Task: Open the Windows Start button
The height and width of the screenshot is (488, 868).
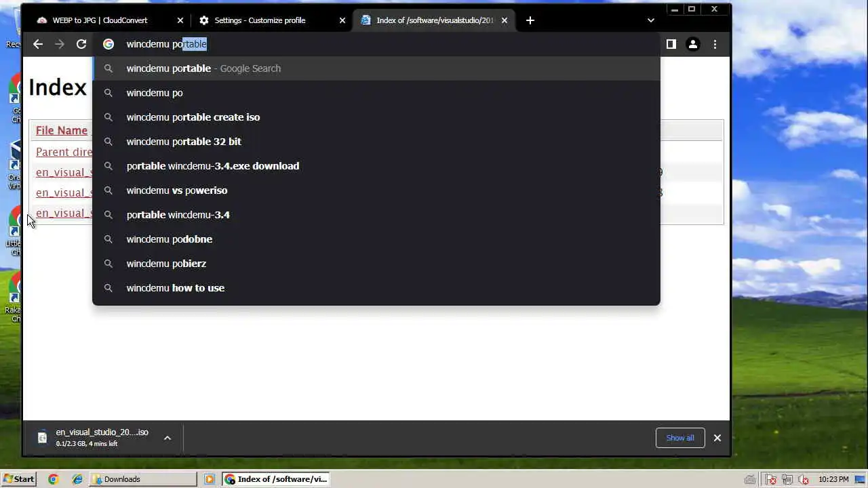Action: (19, 479)
